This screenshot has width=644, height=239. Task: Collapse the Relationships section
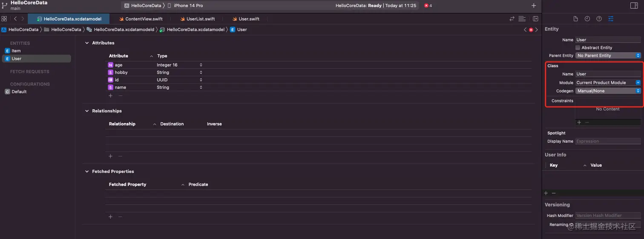coord(87,111)
